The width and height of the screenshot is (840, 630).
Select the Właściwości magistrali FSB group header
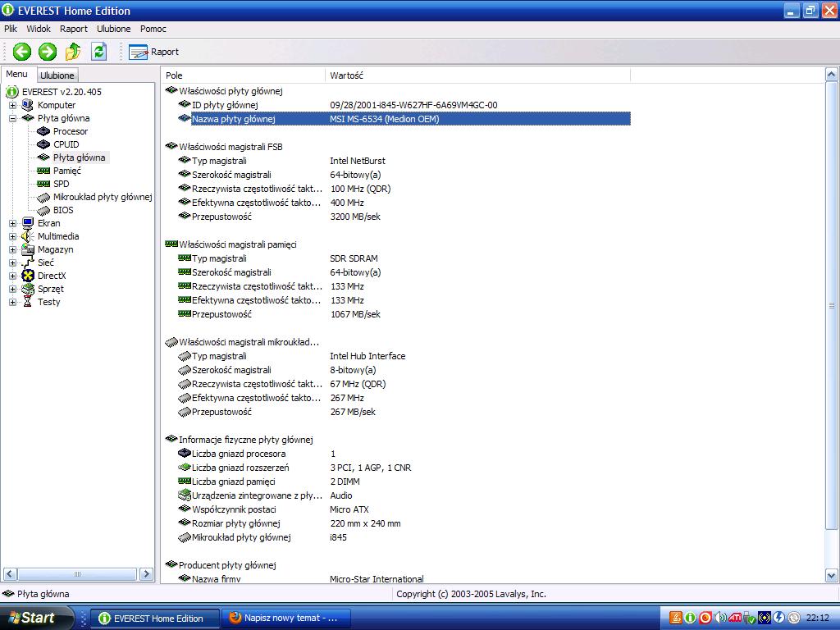point(231,147)
